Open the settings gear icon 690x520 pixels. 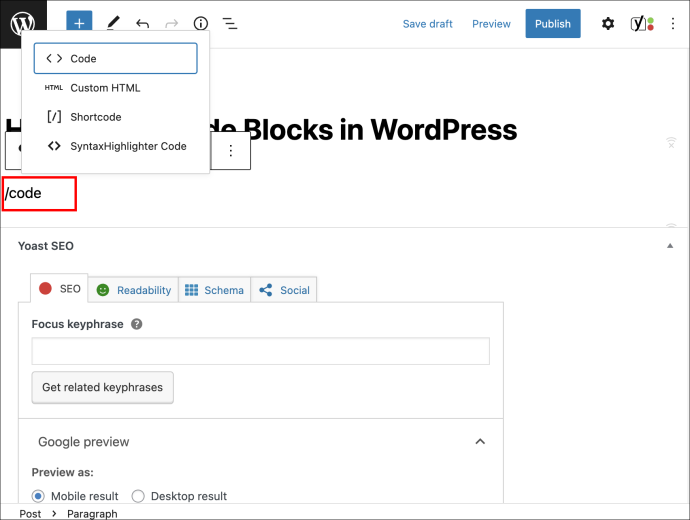pos(608,23)
